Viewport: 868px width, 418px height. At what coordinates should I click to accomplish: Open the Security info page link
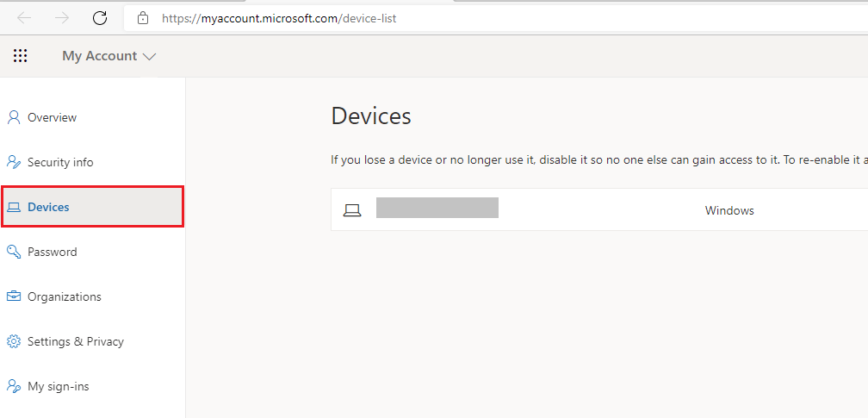click(60, 162)
